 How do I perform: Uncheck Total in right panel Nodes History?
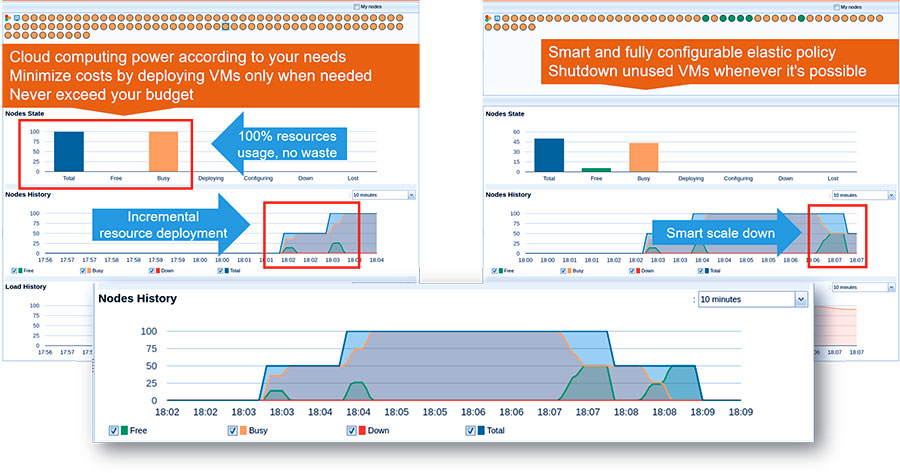pos(701,270)
